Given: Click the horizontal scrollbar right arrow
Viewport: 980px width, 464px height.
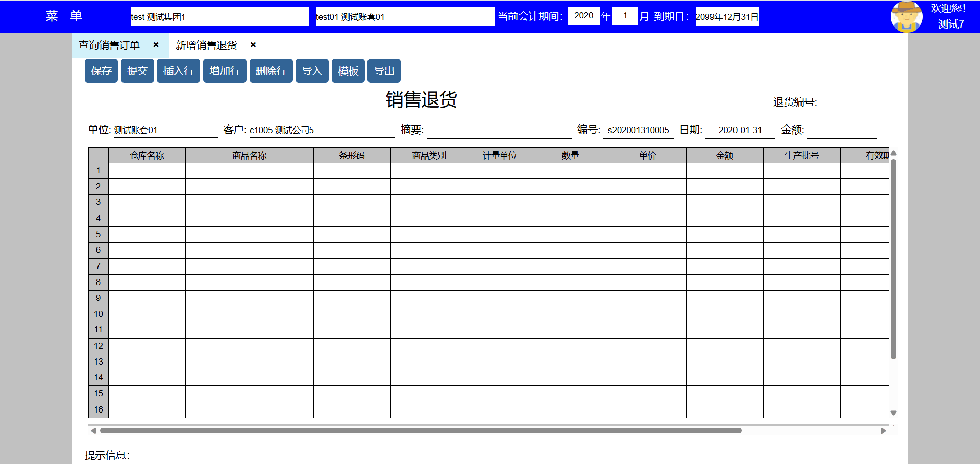Looking at the screenshot, I should [883, 431].
